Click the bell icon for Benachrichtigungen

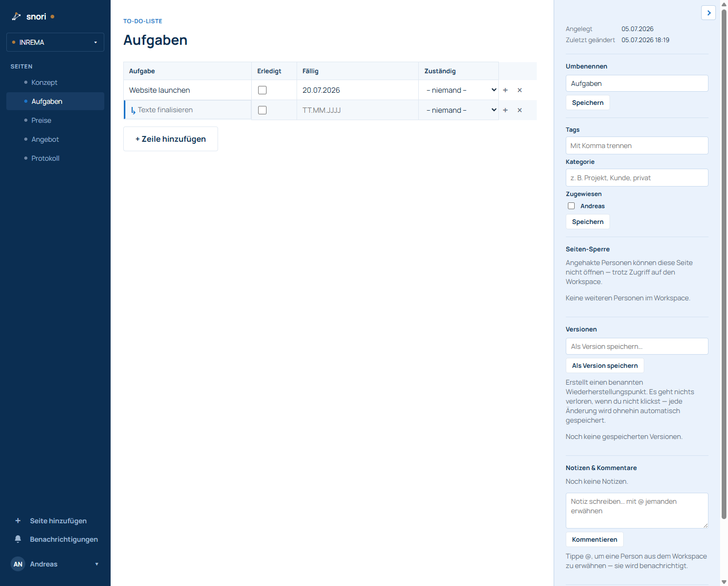click(x=18, y=539)
